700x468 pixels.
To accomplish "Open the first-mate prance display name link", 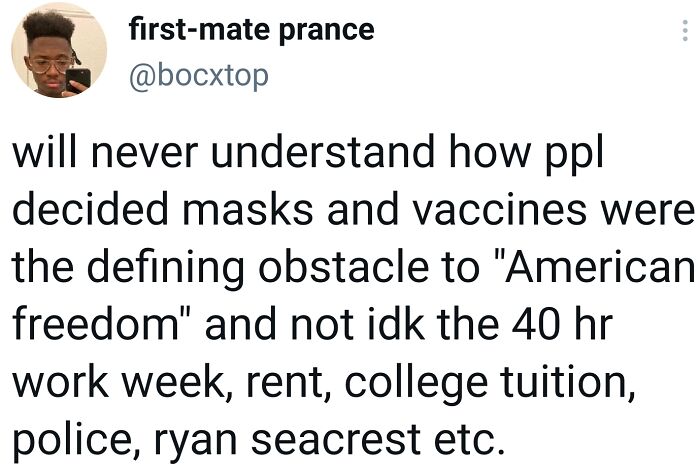I will [251, 30].
